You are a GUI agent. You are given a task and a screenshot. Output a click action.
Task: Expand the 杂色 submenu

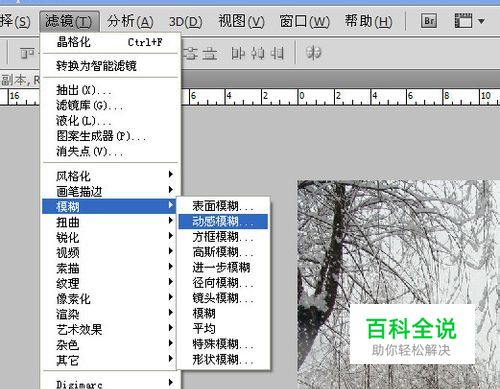pos(110,344)
